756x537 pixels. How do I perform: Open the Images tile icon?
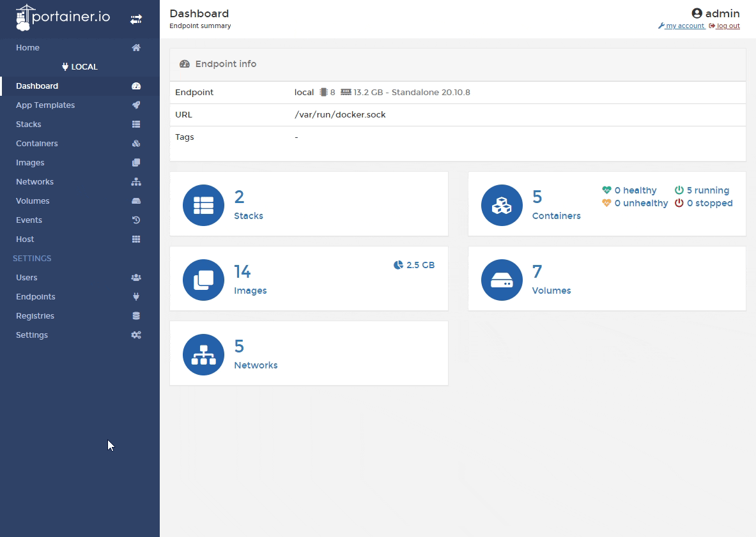203,280
